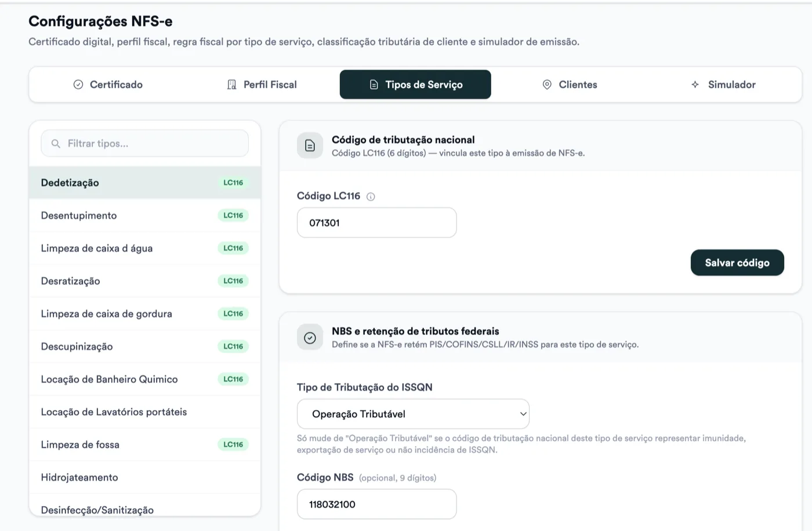Click the LC116 badge on Descupinização
812x531 pixels.
[x=233, y=346]
